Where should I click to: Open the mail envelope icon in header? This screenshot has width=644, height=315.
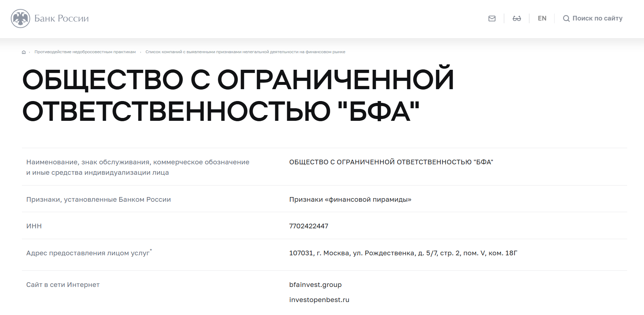492,18
